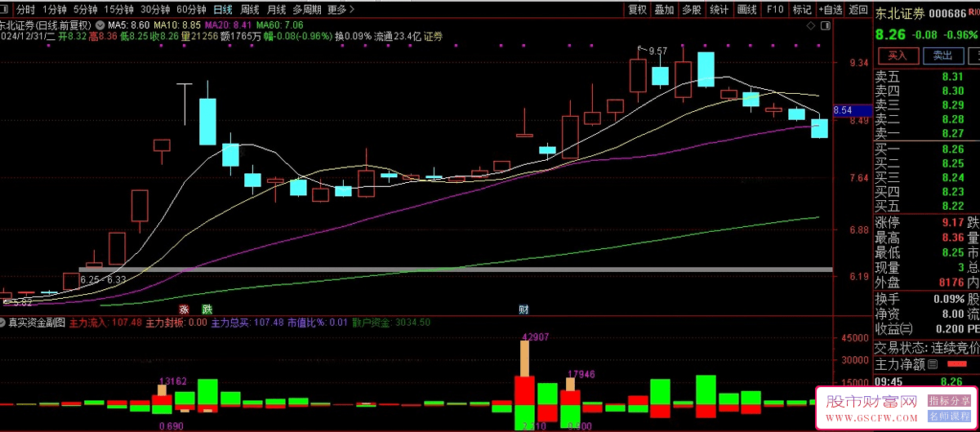Select the 1分钟 period tab
Viewport: 980px width, 432px height.
55,10
